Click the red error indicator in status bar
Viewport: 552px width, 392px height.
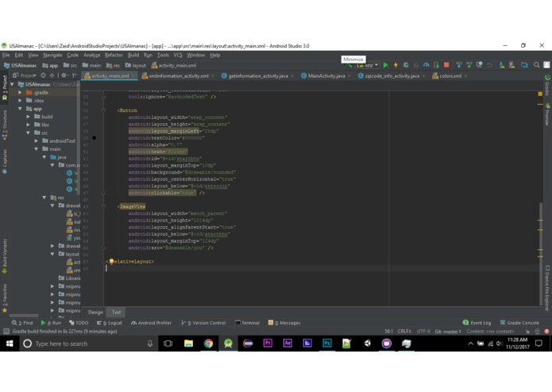coord(546,331)
